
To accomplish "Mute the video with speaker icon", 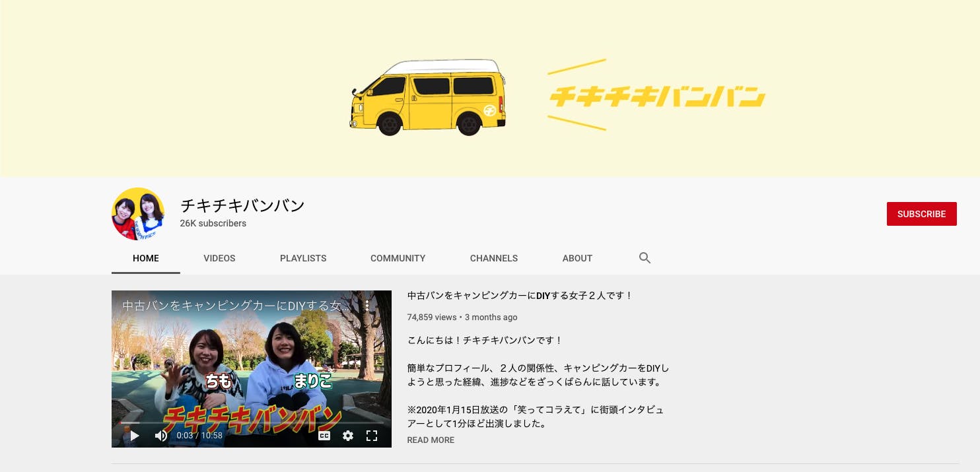I will [160, 436].
